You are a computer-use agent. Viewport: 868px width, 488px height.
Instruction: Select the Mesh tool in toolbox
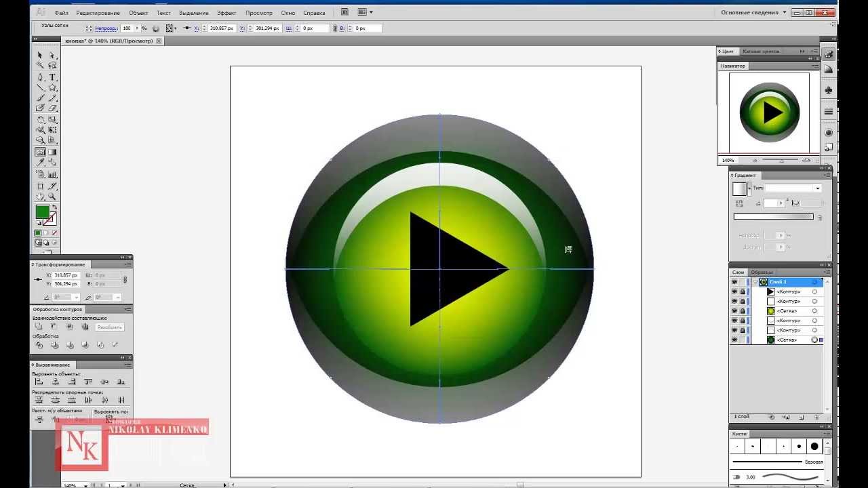pos(40,152)
